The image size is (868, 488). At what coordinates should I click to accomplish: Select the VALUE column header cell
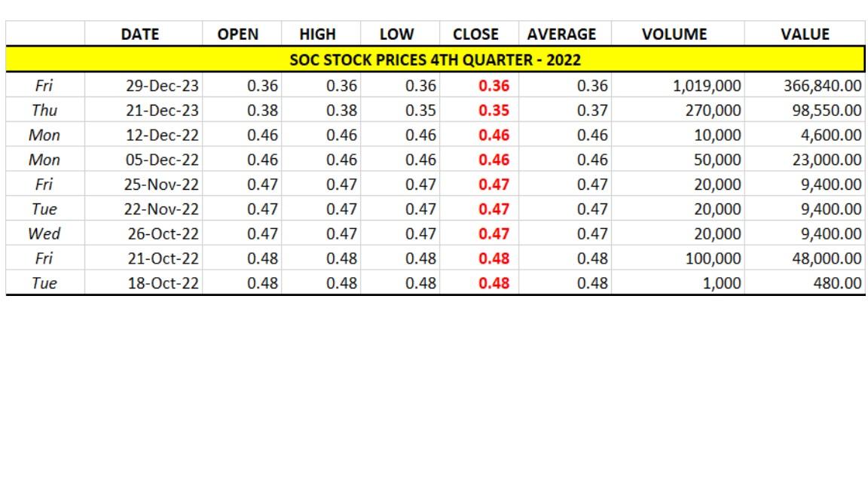(x=805, y=35)
